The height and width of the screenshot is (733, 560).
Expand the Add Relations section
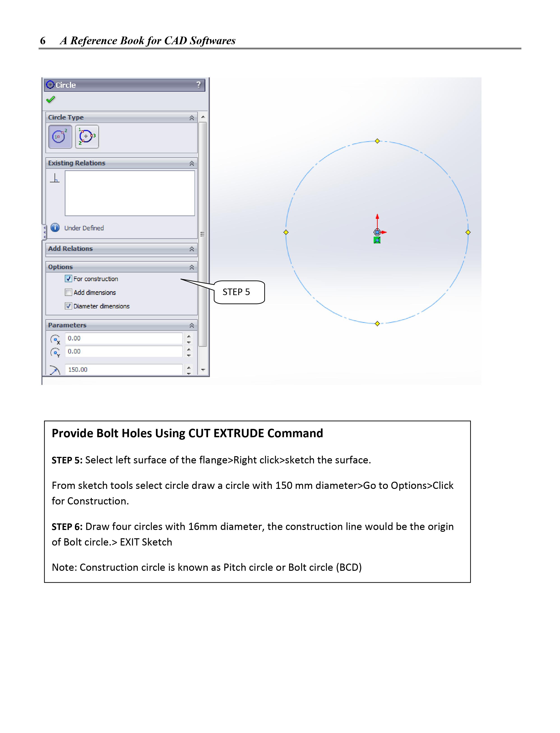click(192, 249)
